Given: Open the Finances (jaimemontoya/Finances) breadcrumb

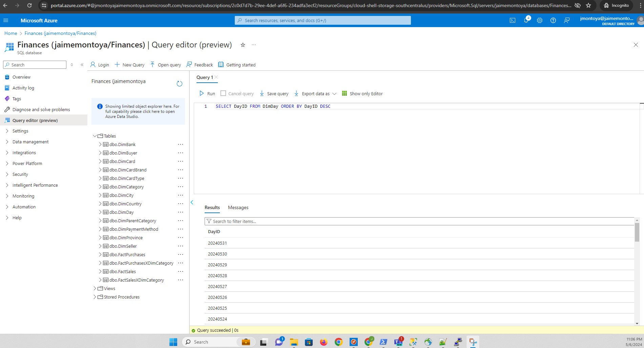Looking at the screenshot, I should click(60, 33).
